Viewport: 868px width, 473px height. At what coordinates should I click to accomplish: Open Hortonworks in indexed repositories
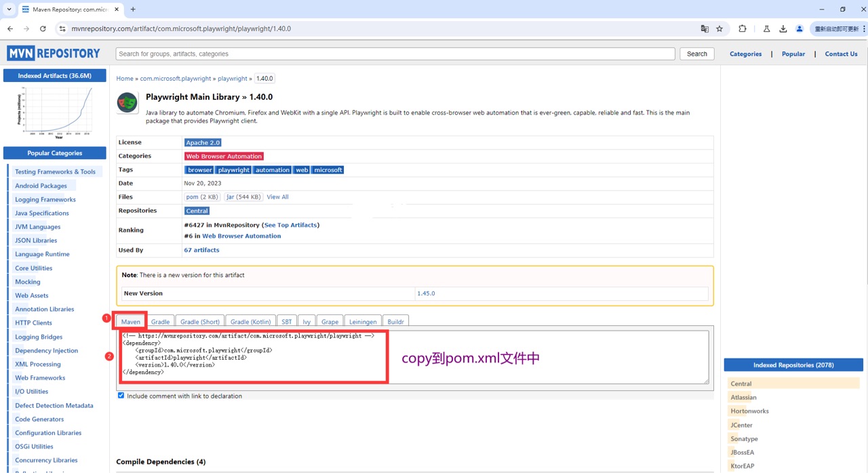tap(749, 411)
